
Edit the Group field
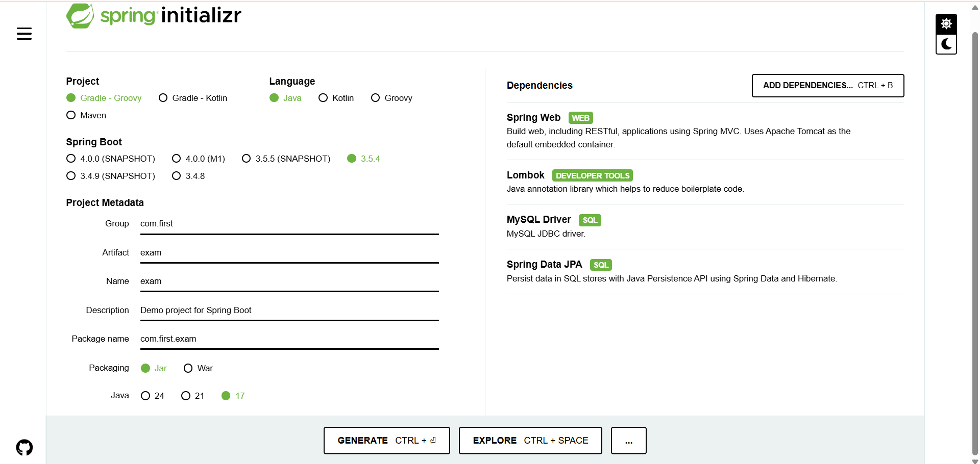[289, 224]
